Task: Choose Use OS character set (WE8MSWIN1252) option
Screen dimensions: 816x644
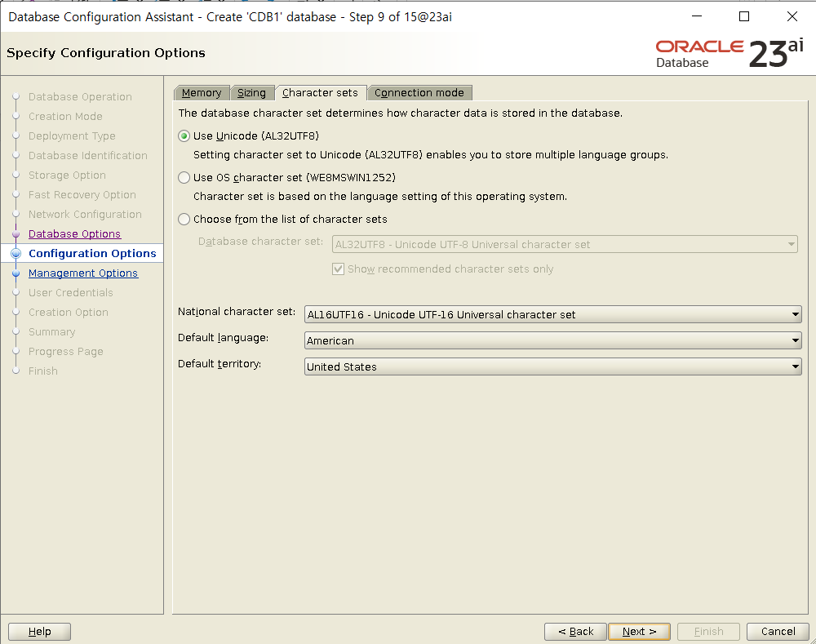Action: pyautogui.click(x=184, y=178)
